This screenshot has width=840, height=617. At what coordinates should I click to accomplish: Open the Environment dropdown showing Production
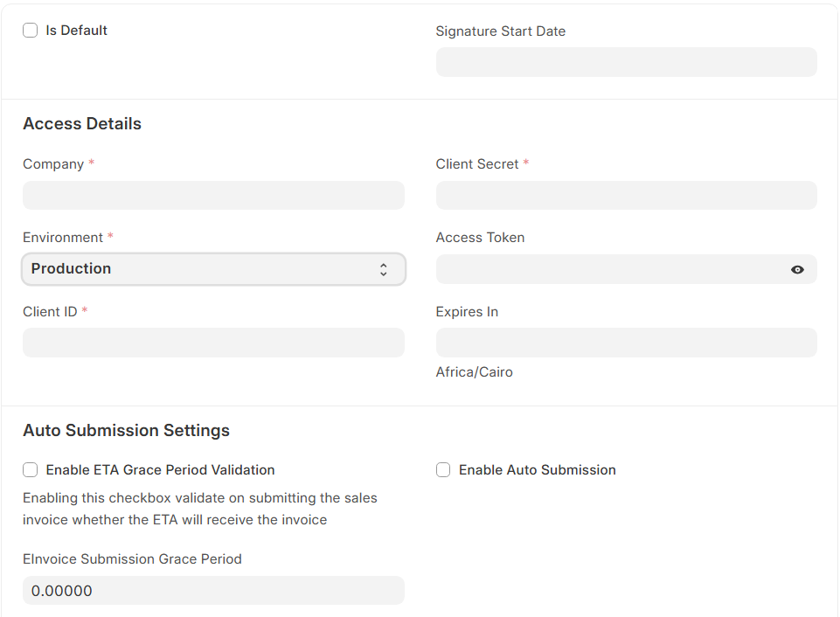coord(213,269)
